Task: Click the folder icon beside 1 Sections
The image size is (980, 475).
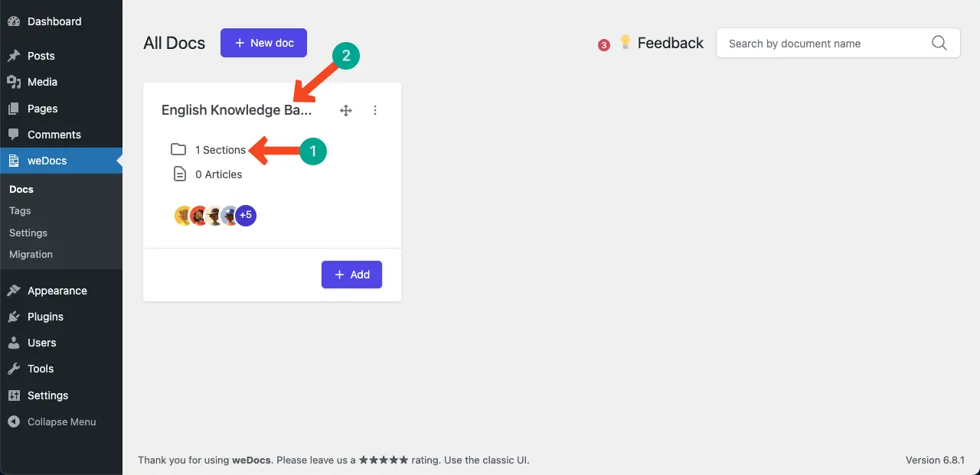Action: click(x=178, y=150)
